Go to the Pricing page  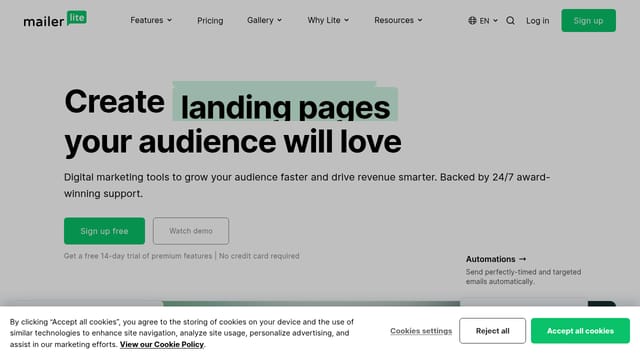coord(210,20)
